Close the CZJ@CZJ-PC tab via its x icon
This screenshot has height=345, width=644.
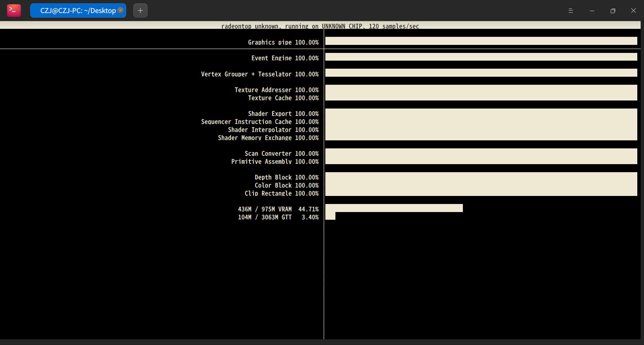point(120,10)
